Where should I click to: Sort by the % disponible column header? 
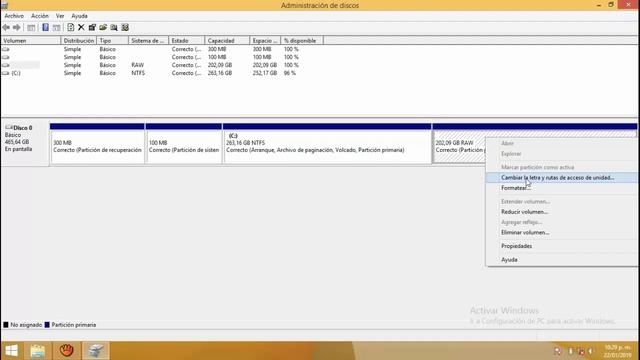coord(302,41)
